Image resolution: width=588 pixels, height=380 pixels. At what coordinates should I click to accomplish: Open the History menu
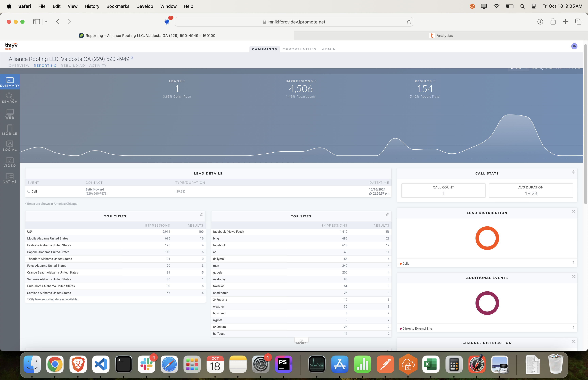pos(92,6)
